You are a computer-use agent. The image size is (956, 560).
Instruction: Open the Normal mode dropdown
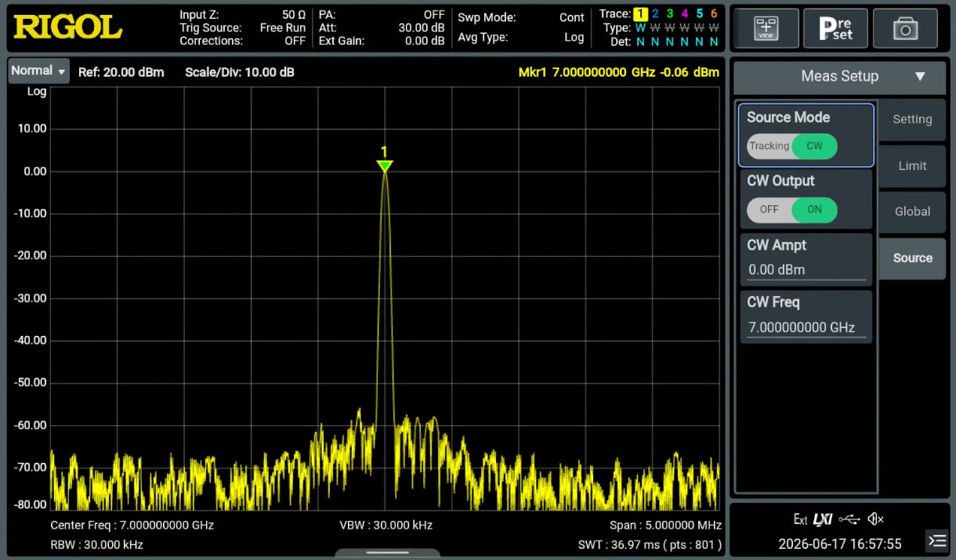pyautogui.click(x=38, y=70)
